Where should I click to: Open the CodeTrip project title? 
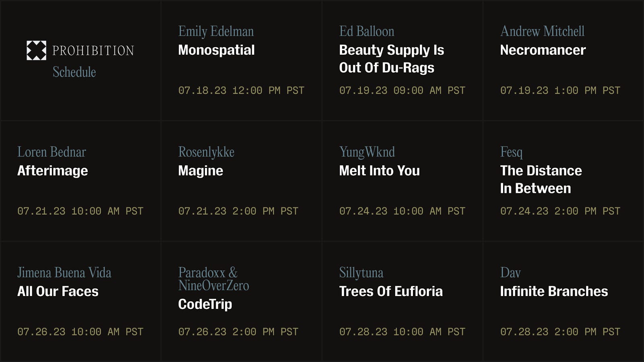coord(205,304)
